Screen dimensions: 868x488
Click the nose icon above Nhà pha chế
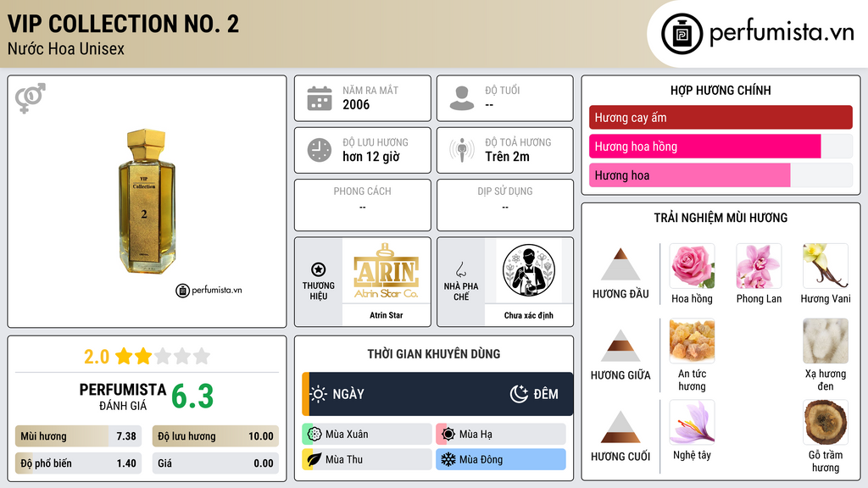pos(460,269)
